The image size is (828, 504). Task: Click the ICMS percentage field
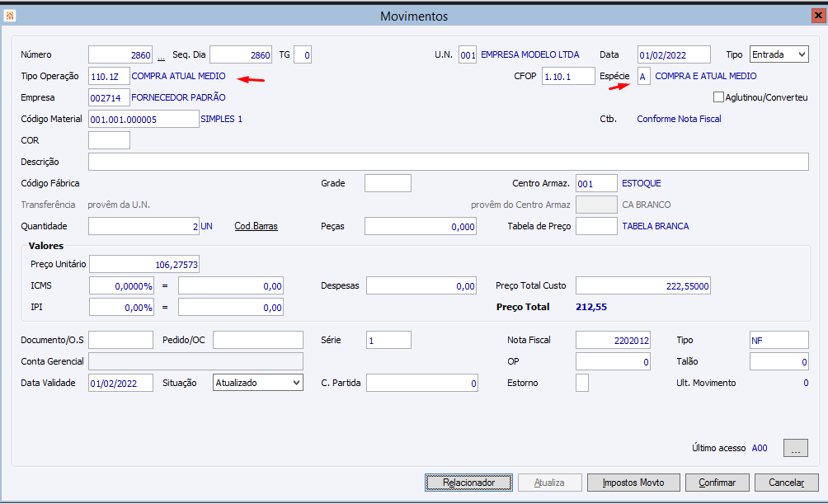121,285
